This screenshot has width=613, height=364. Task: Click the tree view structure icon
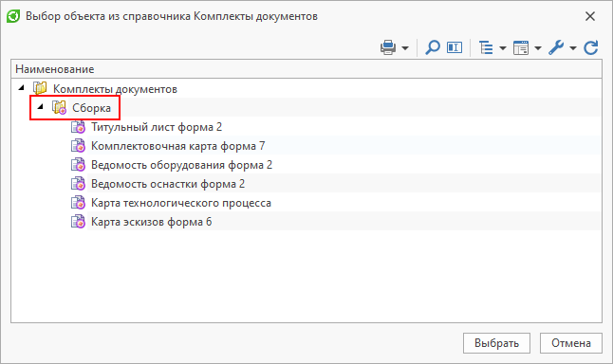click(x=486, y=47)
